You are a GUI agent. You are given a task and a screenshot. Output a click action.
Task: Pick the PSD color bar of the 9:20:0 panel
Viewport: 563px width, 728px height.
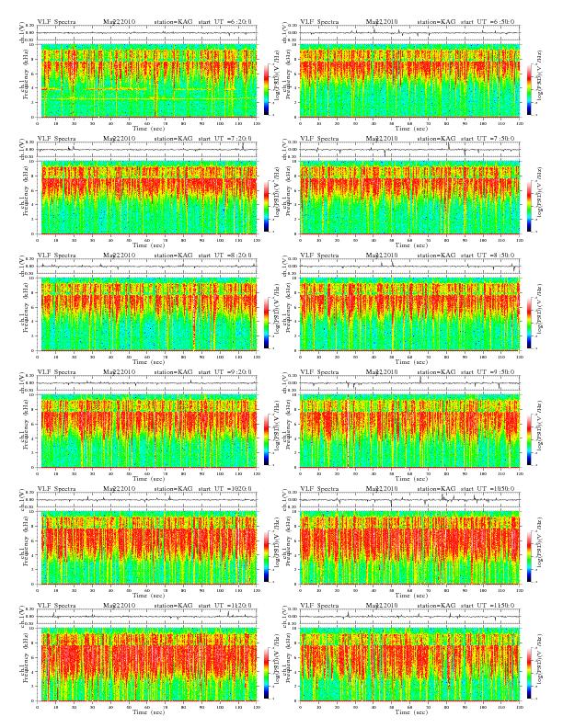tap(266, 439)
